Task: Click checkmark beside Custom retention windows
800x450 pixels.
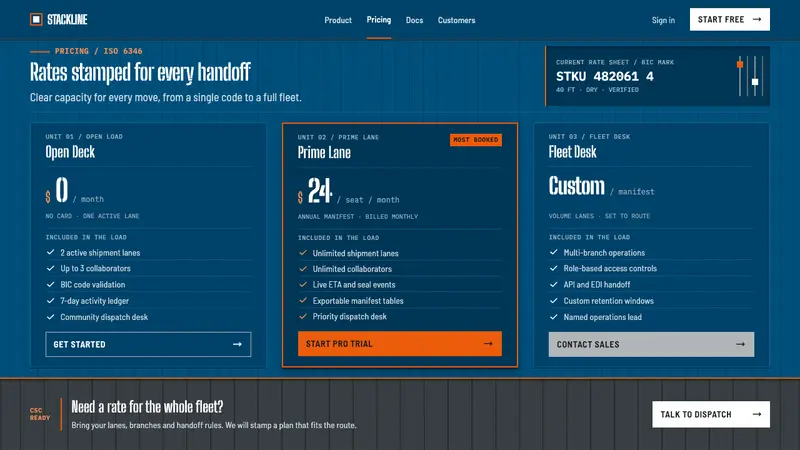Action: (554, 301)
